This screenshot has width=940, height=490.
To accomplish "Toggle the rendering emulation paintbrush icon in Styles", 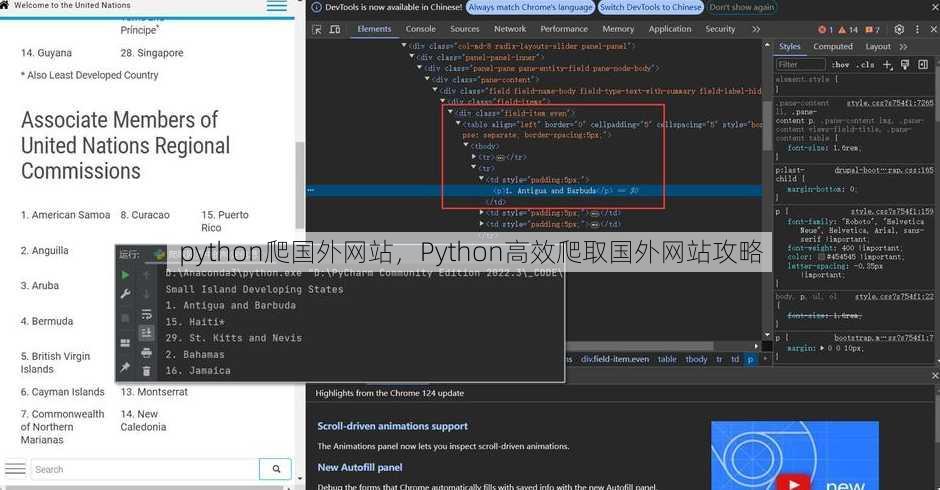I will [x=905, y=64].
